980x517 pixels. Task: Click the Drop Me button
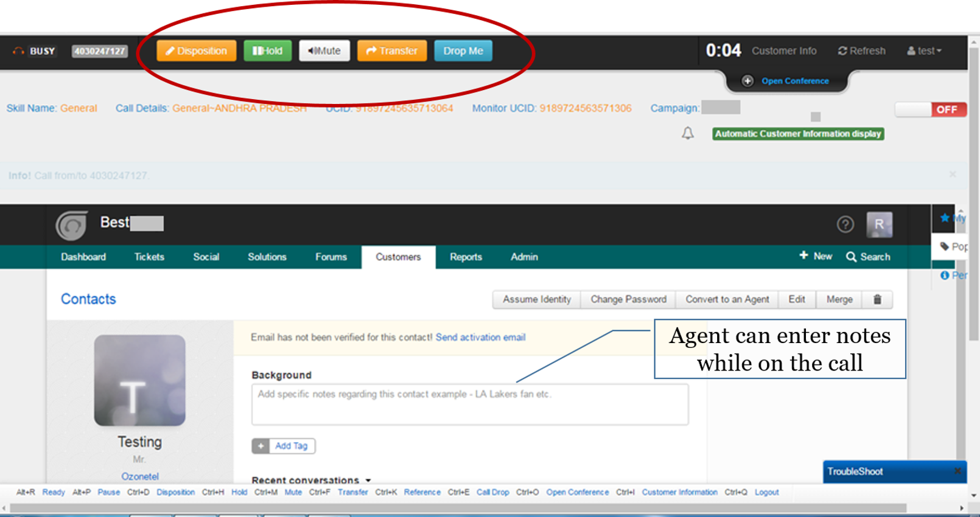coord(463,51)
